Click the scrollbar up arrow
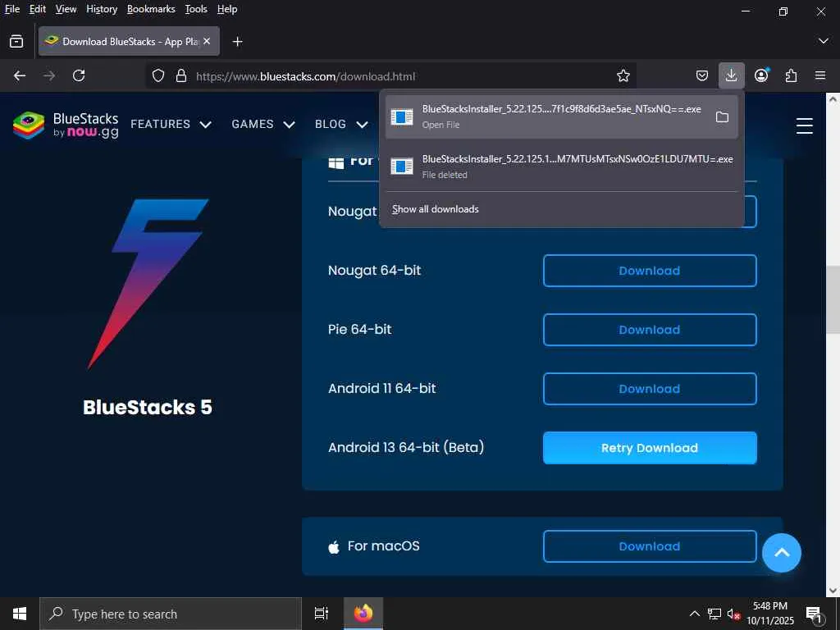This screenshot has height=630, width=840. coord(833,99)
